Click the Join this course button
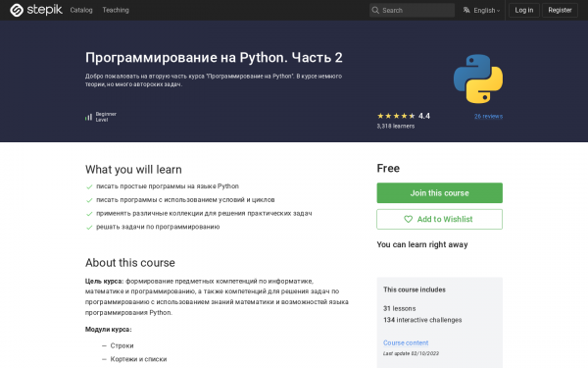588x368 pixels. pos(439,193)
